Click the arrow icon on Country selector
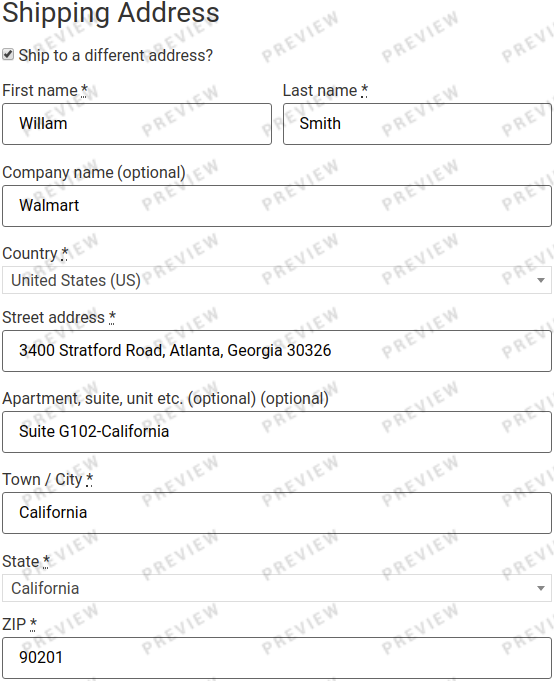 click(541, 281)
